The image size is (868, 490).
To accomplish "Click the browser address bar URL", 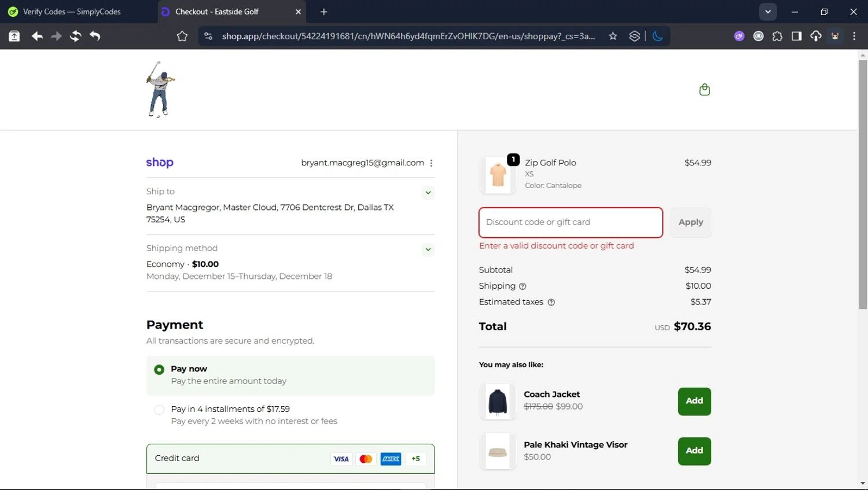I will click(408, 36).
